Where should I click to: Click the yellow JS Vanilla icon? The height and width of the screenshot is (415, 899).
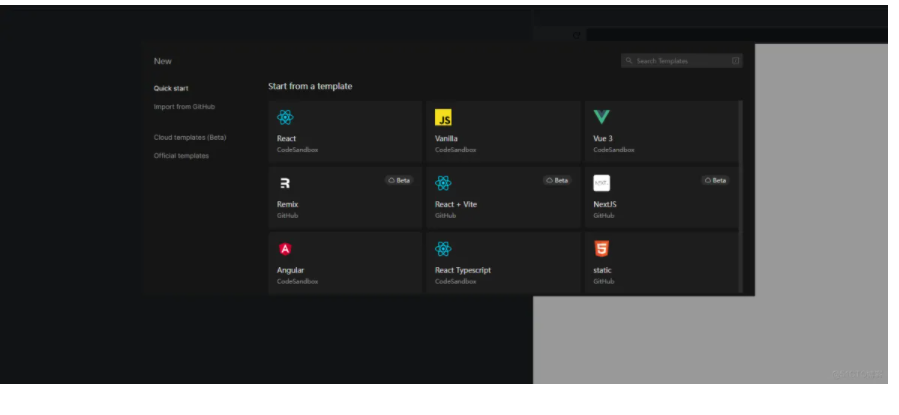coord(443,118)
